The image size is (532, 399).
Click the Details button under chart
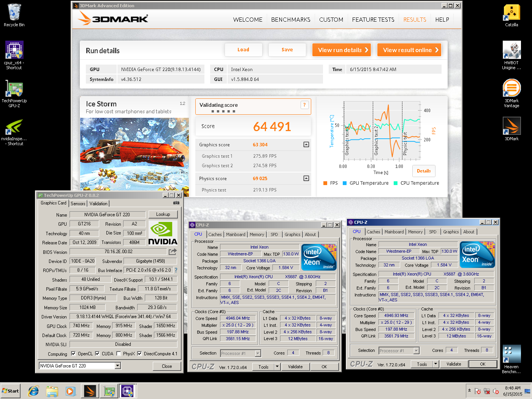(x=424, y=171)
